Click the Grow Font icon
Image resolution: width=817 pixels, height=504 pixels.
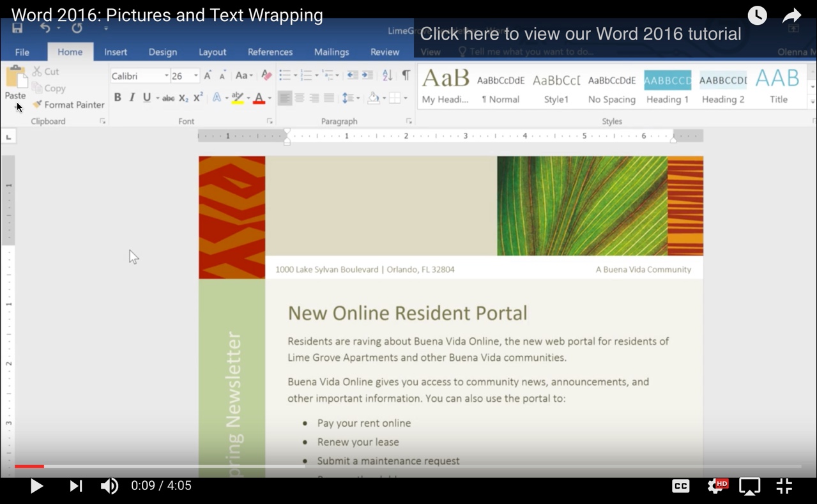208,75
